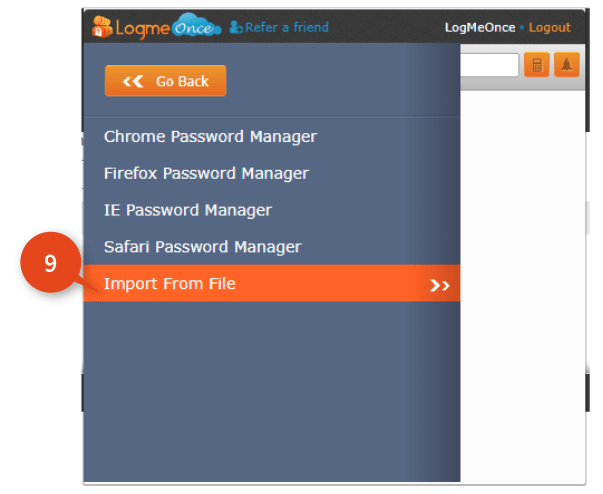Open the Import From File entry
This screenshot has width=603, height=494.
[x=272, y=283]
